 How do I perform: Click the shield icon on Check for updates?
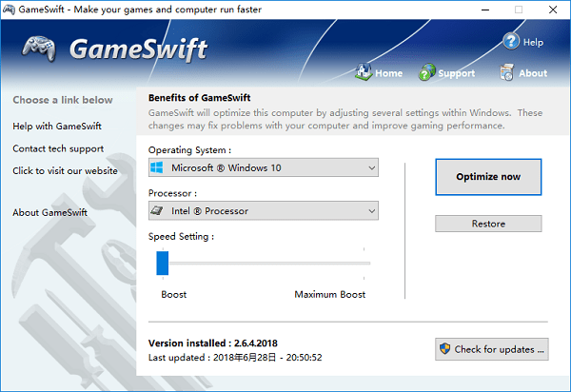[444, 349]
